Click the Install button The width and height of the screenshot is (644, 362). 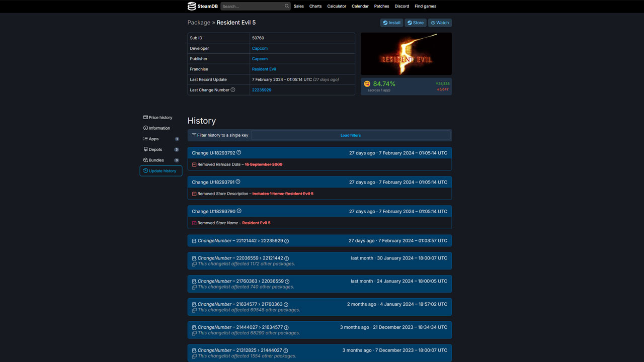[x=391, y=23]
